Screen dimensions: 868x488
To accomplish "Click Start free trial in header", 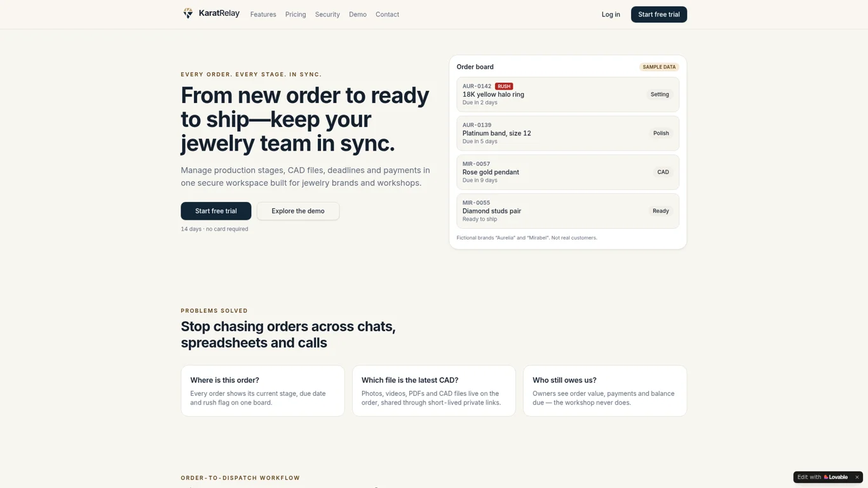I will (x=659, y=15).
